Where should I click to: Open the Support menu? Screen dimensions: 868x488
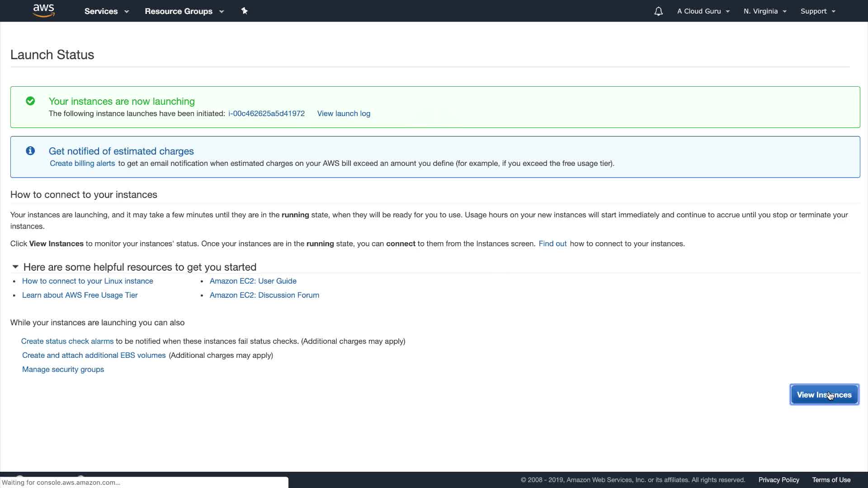[818, 11]
